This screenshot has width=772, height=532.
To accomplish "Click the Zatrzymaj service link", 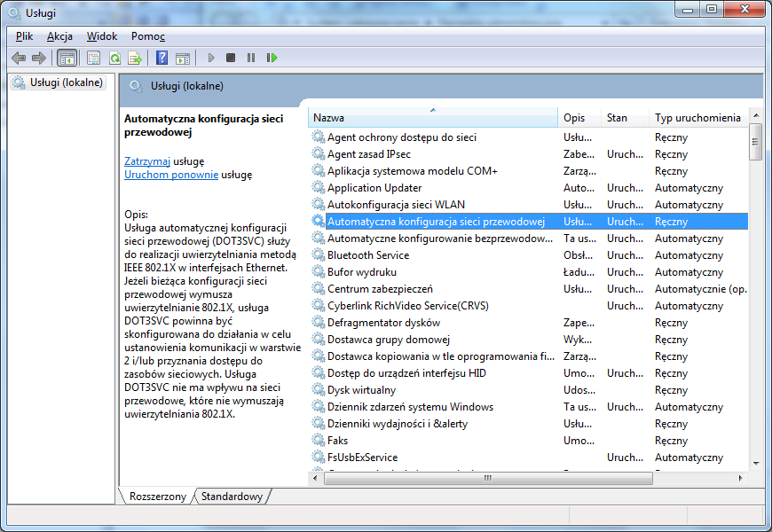I will [x=147, y=161].
